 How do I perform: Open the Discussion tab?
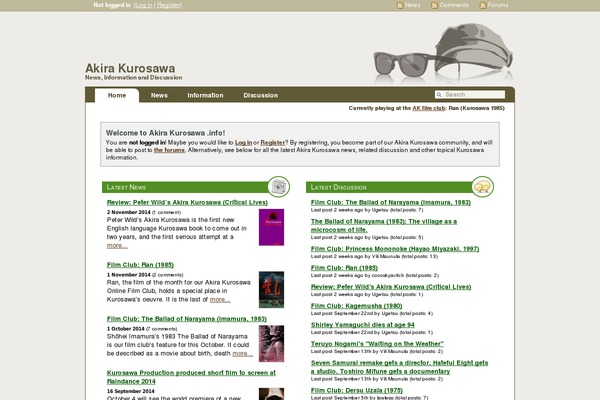coord(261,95)
